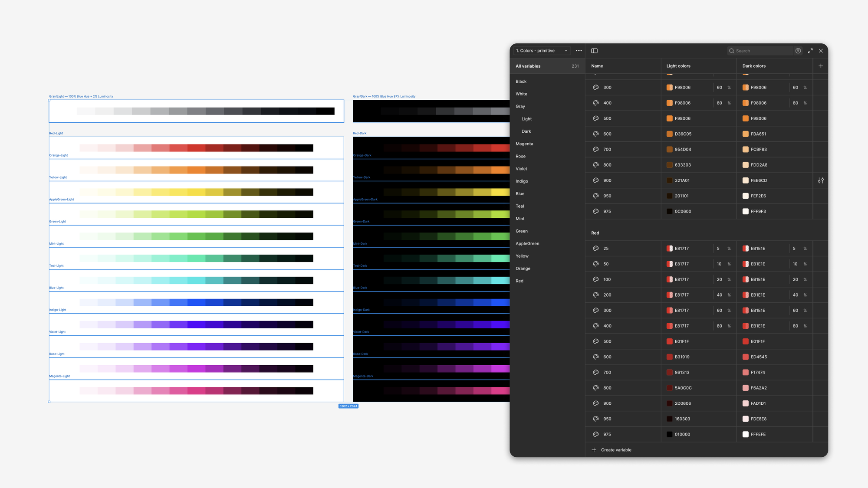Select the Magenta group in the sidebar
The height and width of the screenshot is (488, 868).
[x=524, y=144]
